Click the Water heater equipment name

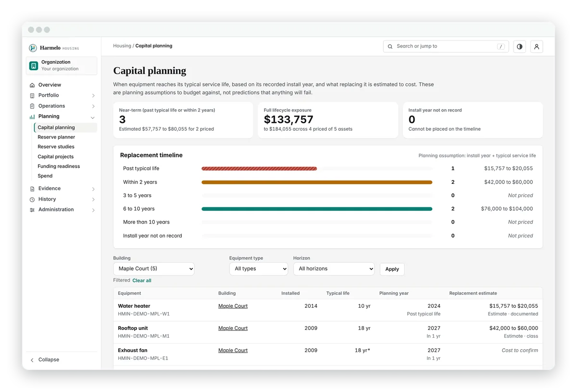coord(134,306)
